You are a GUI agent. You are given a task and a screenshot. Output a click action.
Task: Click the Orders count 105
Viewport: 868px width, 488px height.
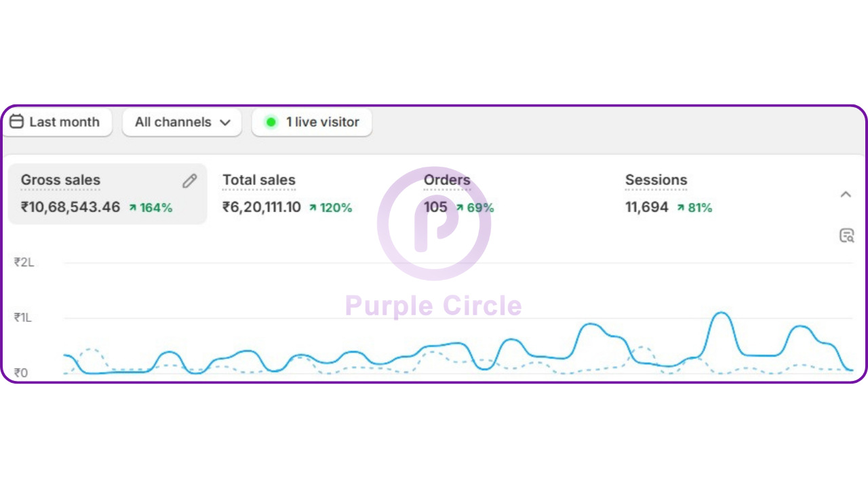pyautogui.click(x=435, y=207)
